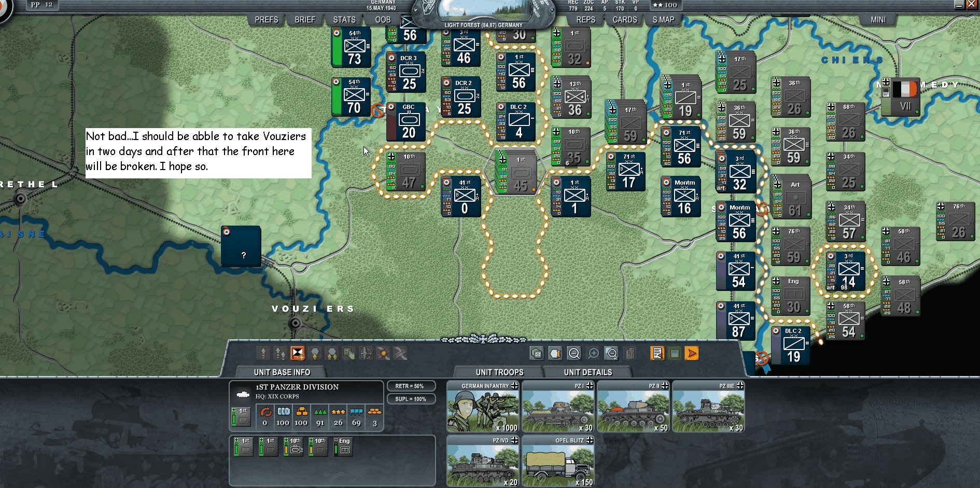Click the hex with envelope icon

(x=537, y=354)
